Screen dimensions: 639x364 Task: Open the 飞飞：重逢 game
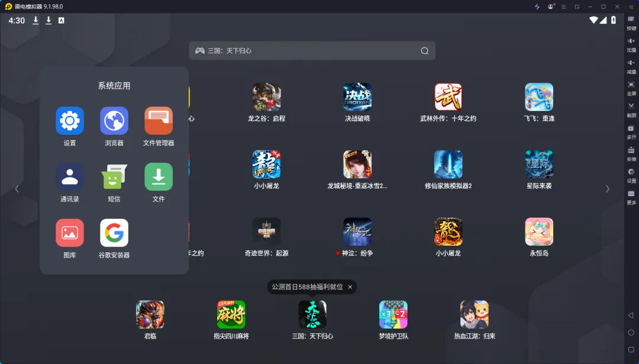pyautogui.click(x=539, y=97)
